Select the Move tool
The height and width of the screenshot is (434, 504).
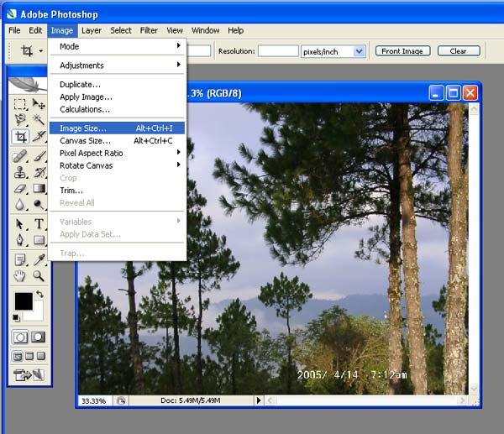tap(39, 105)
